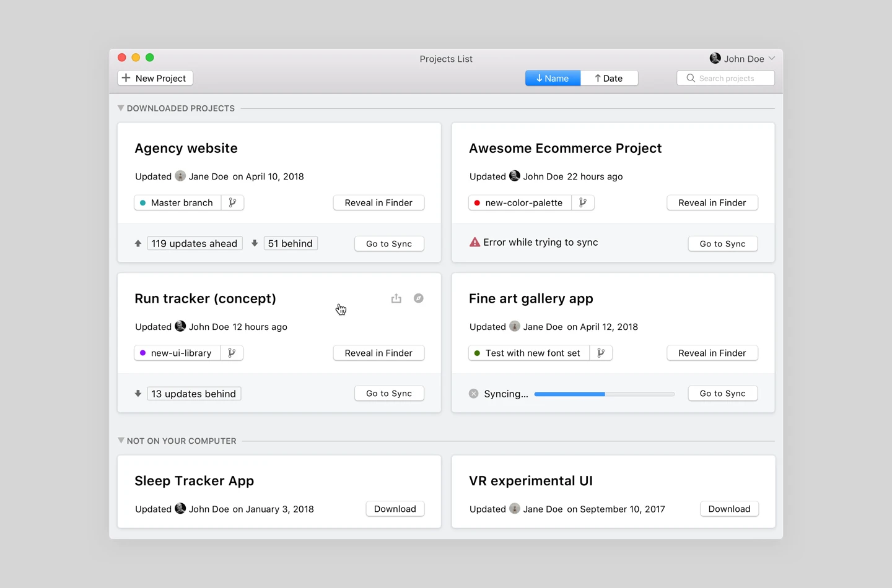892x588 pixels.
Task: Click branch icon beside Master branch
Action: [x=232, y=202]
